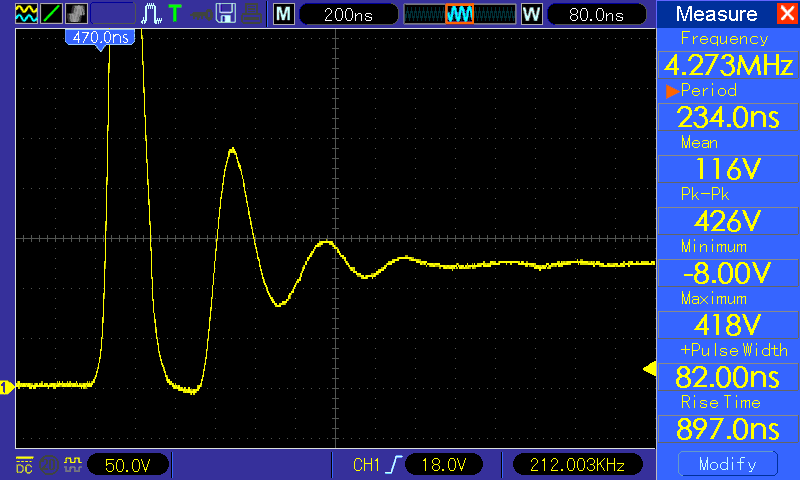Screen dimensions: 800x480
Task: Click the printer icon in toolbar
Action: click(252, 14)
